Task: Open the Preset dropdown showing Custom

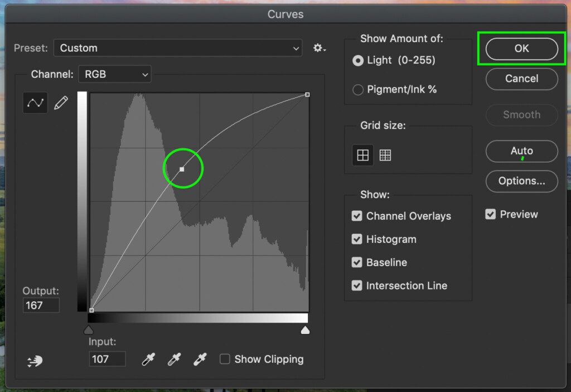Action: tap(178, 48)
